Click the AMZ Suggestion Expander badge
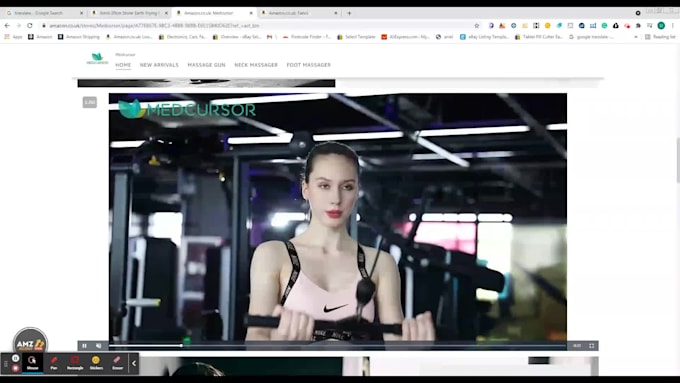This screenshot has width=680, height=383. [30, 341]
